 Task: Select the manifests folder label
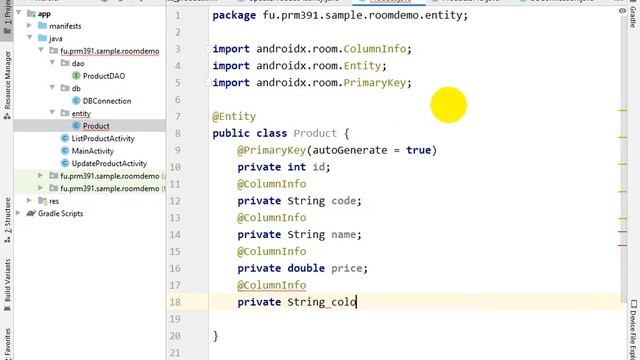point(65,26)
